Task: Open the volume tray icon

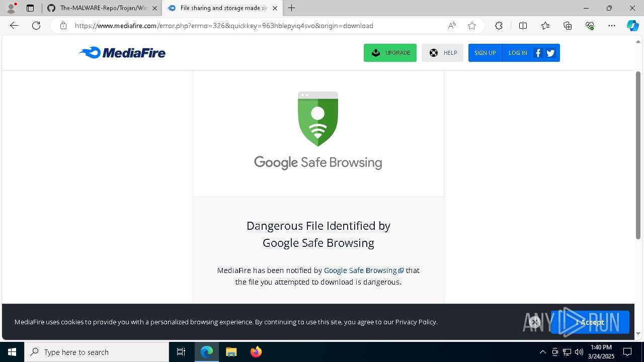Action: [x=579, y=352]
